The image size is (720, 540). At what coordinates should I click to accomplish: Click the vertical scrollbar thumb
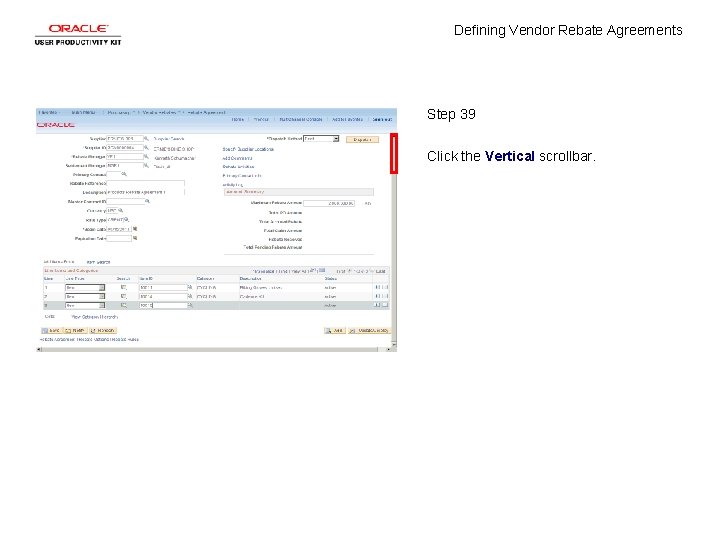(x=394, y=153)
